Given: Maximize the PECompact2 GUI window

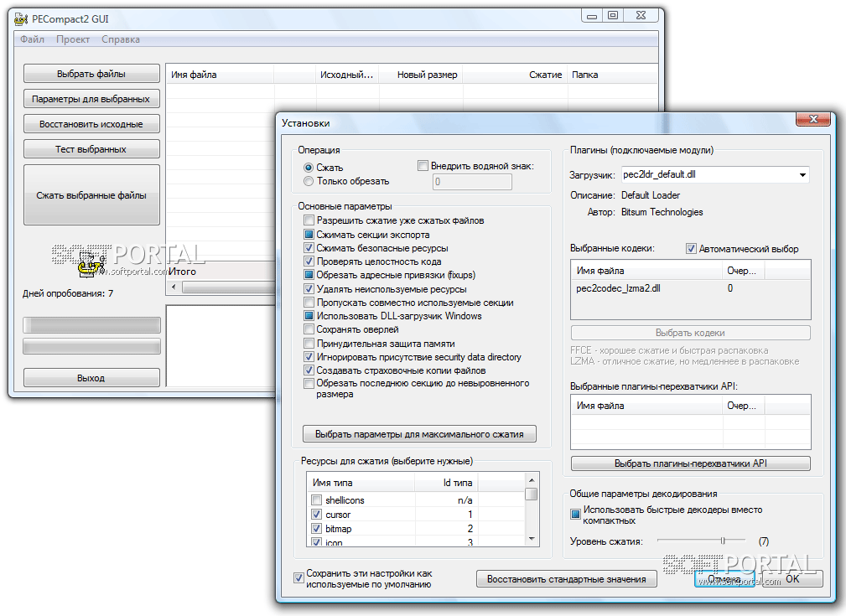Looking at the screenshot, I should pos(613,16).
